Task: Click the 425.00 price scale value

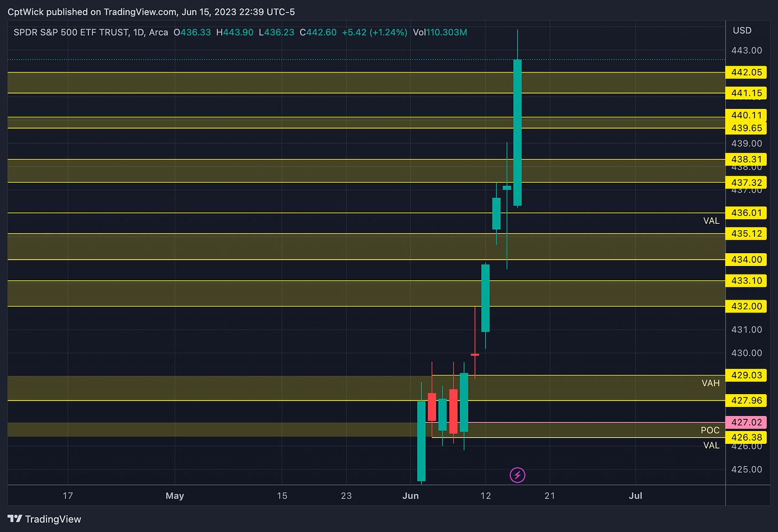Action: click(x=746, y=470)
